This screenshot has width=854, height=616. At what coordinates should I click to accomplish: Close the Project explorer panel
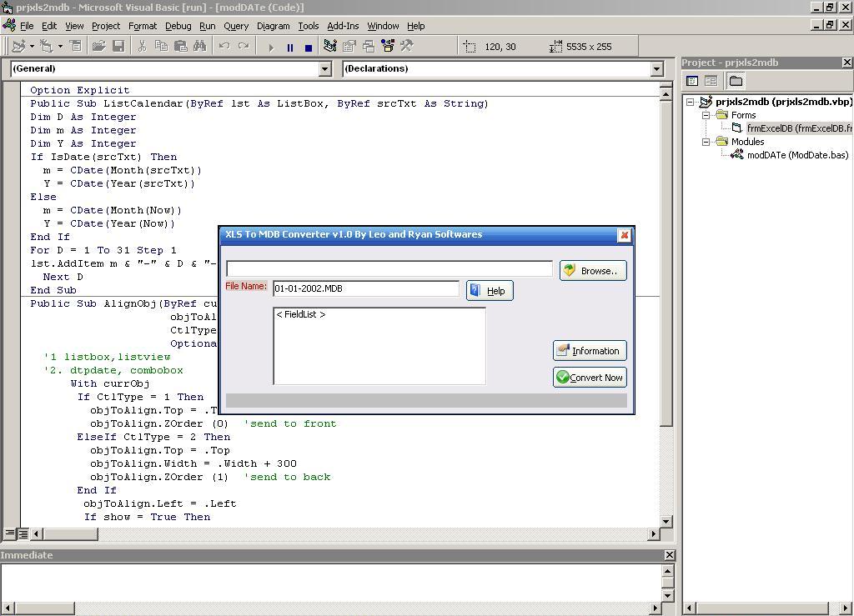[x=847, y=63]
